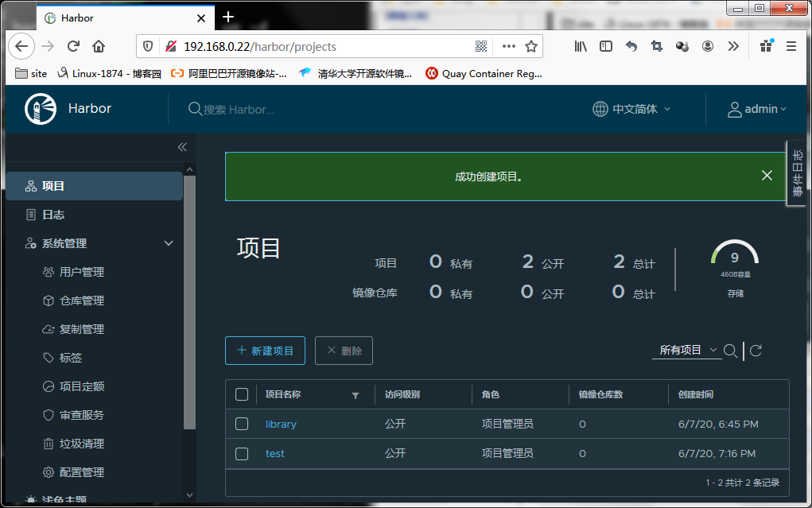Click the refresh icon next to project search
This screenshot has height=508, width=812.
756,351
